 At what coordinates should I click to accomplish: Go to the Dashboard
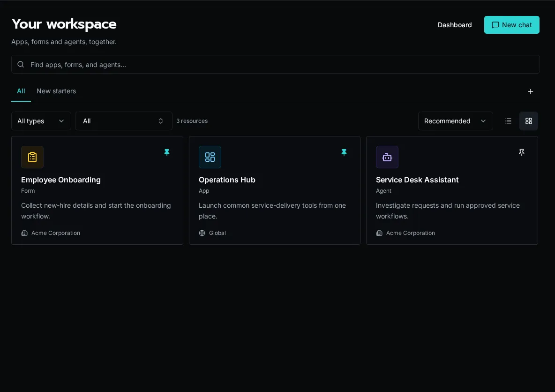(x=455, y=25)
